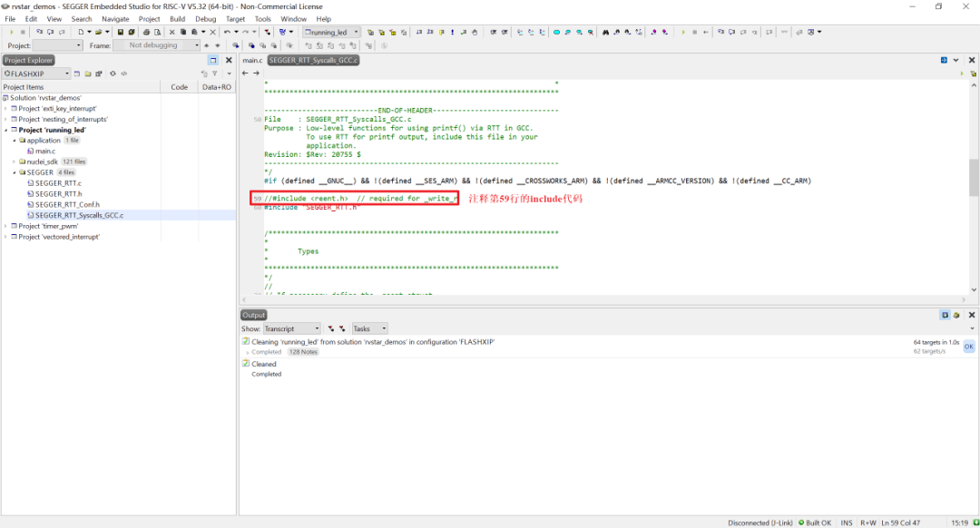Click the Build icon beside the running_led dropdown

[x=370, y=32]
